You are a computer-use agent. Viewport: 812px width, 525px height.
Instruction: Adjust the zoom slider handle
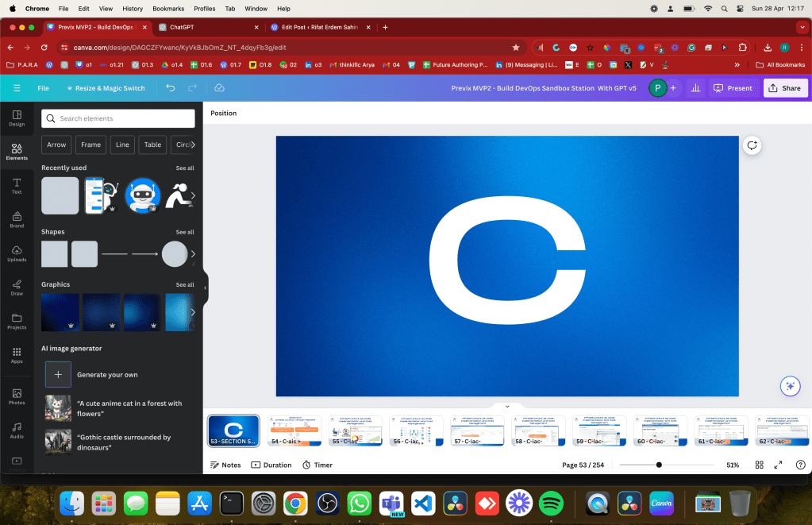pos(659,465)
